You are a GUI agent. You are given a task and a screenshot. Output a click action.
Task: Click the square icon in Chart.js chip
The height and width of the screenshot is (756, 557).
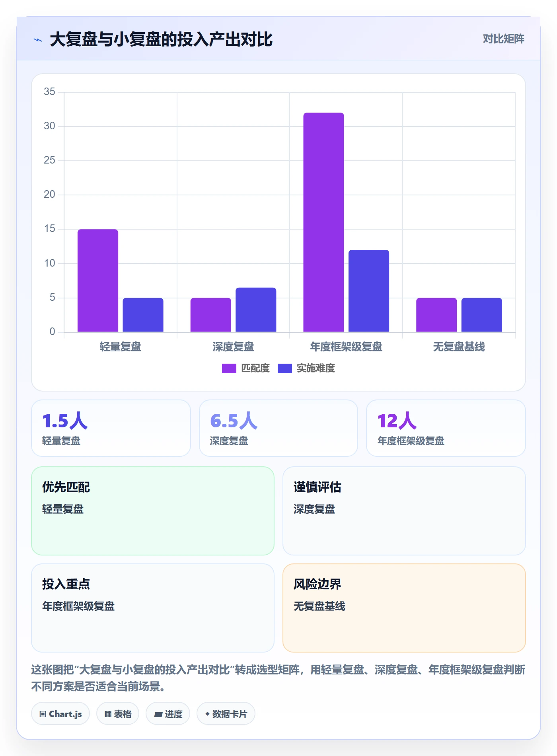(43, 714)
